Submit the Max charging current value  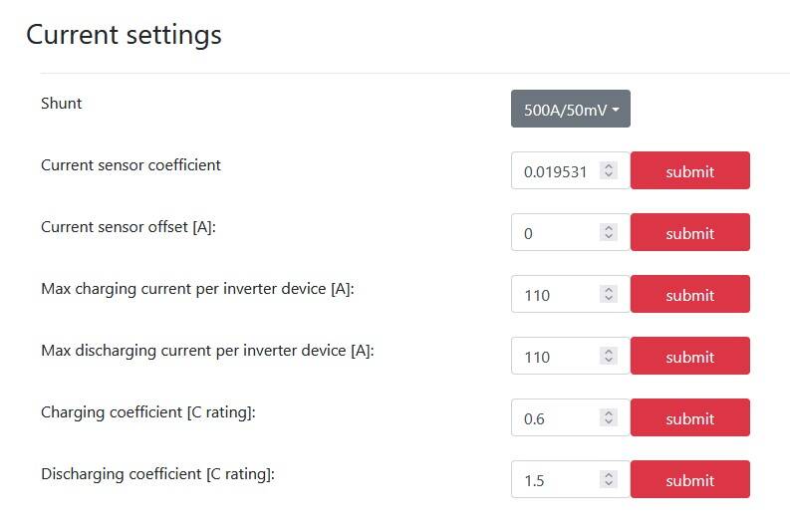coord(689,295)
